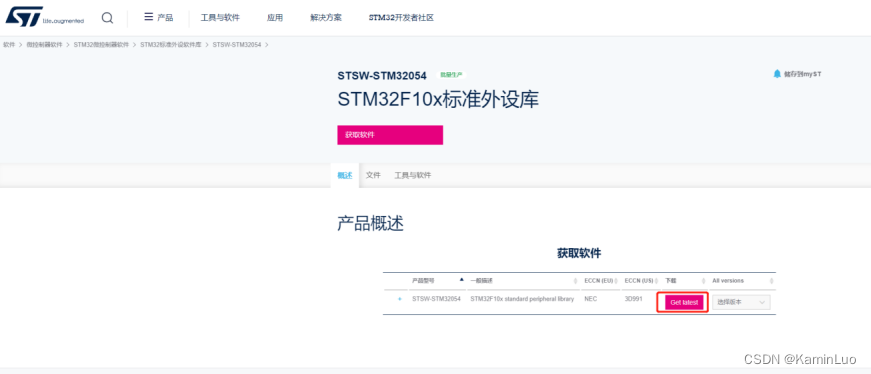871x374 pixels.
Task: Open the 工具与软件 top menu
Action: (x=220, y=18)
